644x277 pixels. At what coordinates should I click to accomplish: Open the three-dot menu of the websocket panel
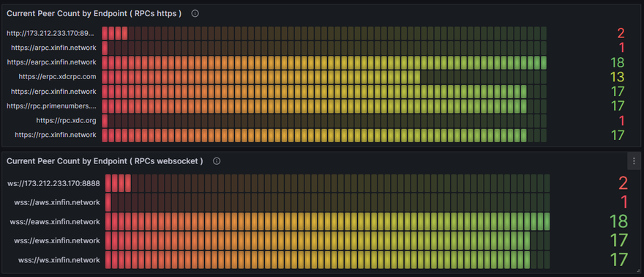(634, 160)
